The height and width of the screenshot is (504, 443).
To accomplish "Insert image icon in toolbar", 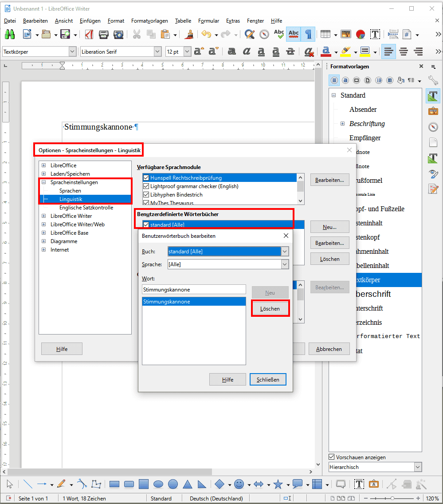I will tap(345, 34).
